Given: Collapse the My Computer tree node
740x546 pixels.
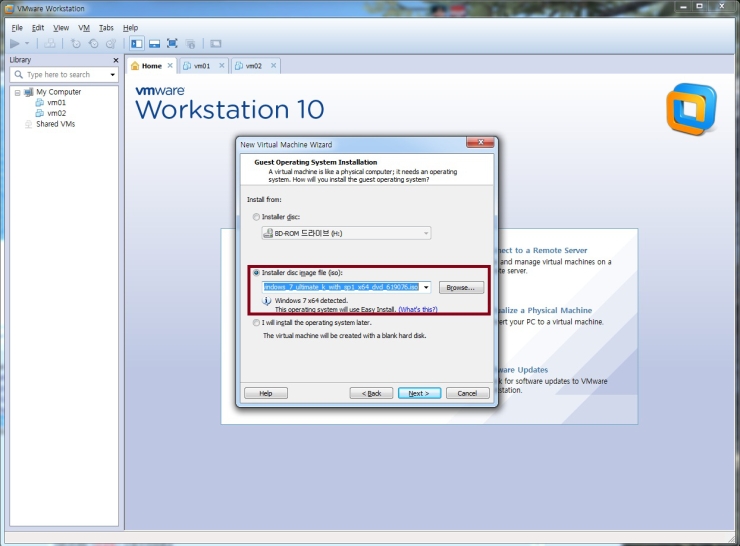Looking at the screenshot, I should click(17, 92).
